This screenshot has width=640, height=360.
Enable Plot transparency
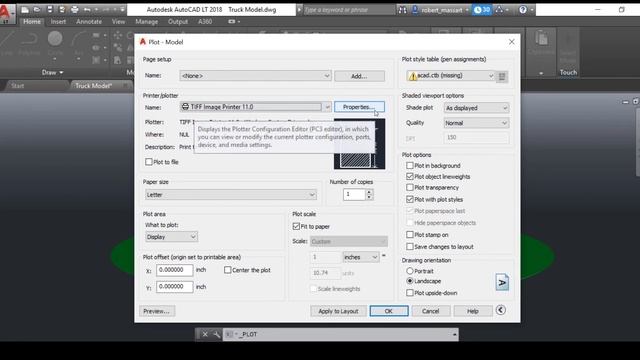coord(410,188)
